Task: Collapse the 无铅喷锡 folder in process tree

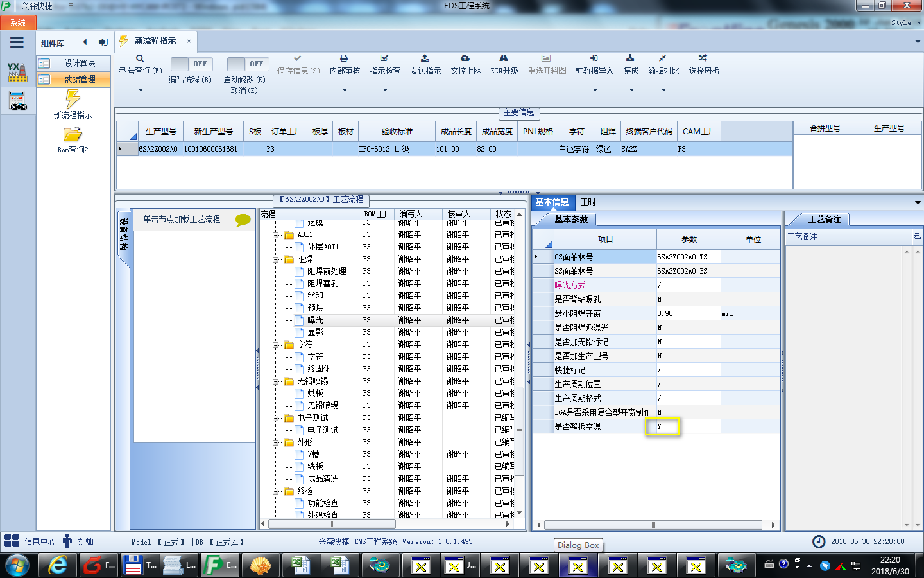Action: pyautogui.click(x=276, y=381)
